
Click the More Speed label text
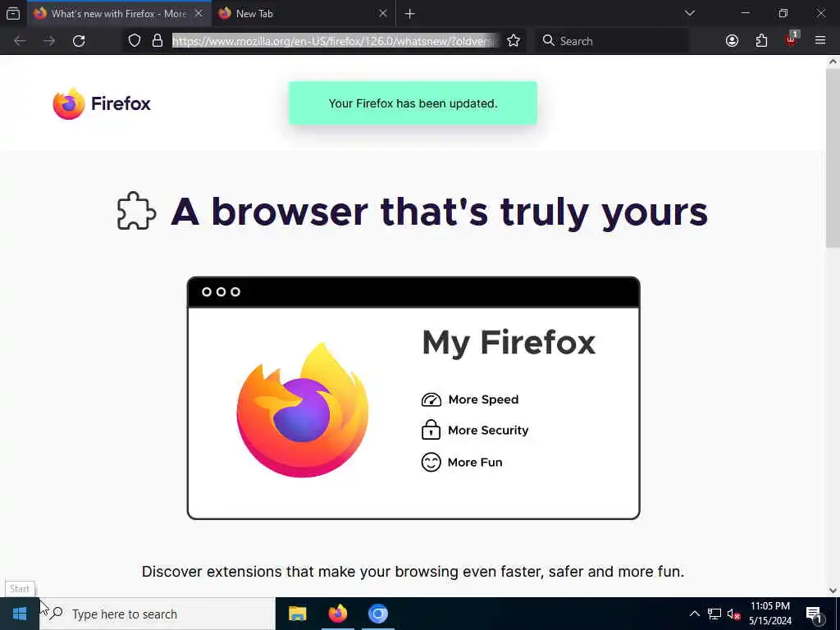pyautogui.click(x=483, y=399)
